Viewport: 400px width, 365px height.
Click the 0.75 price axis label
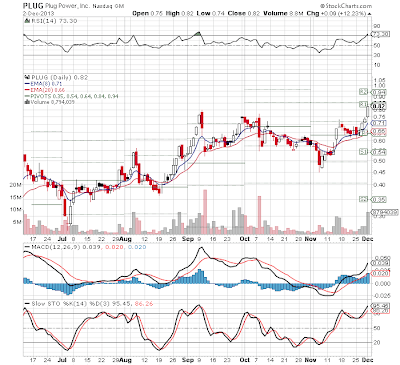[x=380, y=117]
